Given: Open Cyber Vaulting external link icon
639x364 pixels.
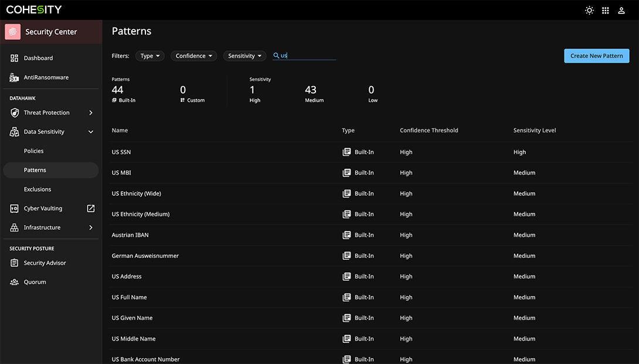Looking at the screenshot, I should 91,208.
